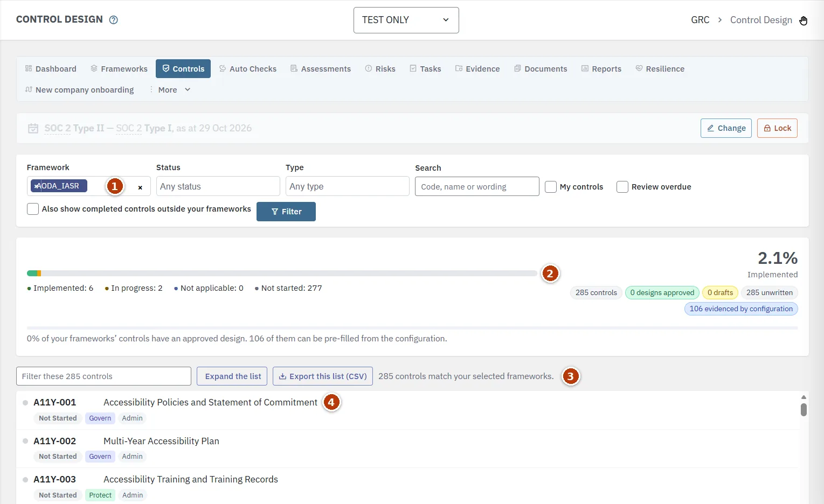The width and height of the screenshot is (824, 504).
Task: Remove the AODA_IASR framework tag
Action: pyautogui.click(x=37, y=186)
